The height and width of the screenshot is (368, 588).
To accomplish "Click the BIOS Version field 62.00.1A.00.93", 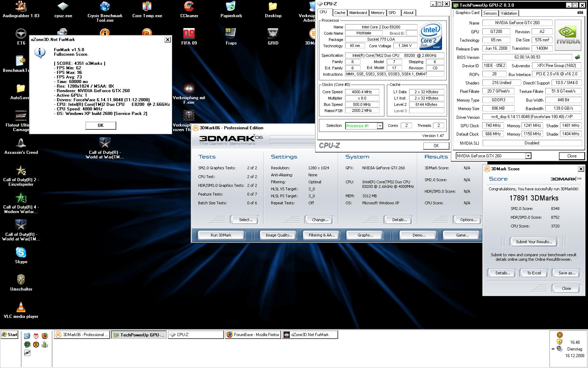I will coord(527,57).
